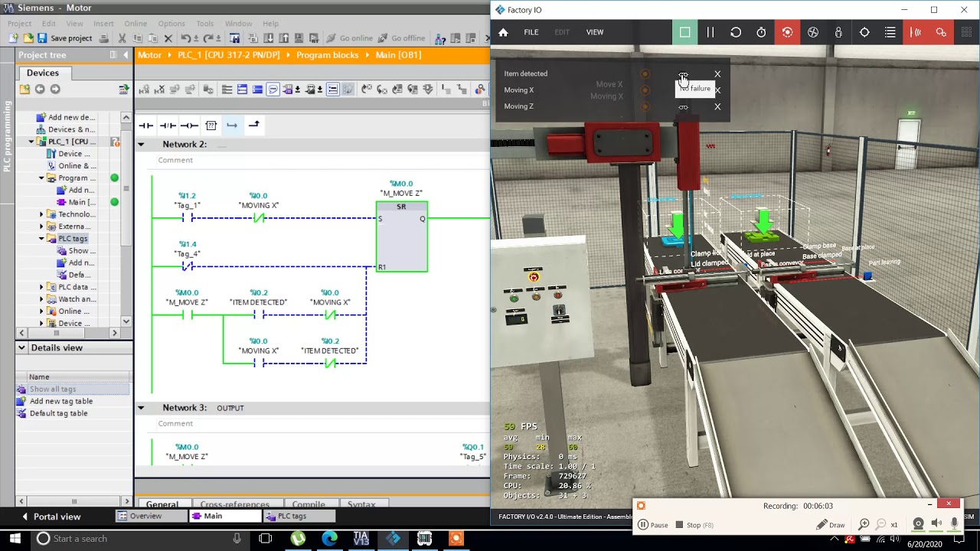Click Save project in TIA Portal
The width and height of the screenshot is (980, 551).
64,38
